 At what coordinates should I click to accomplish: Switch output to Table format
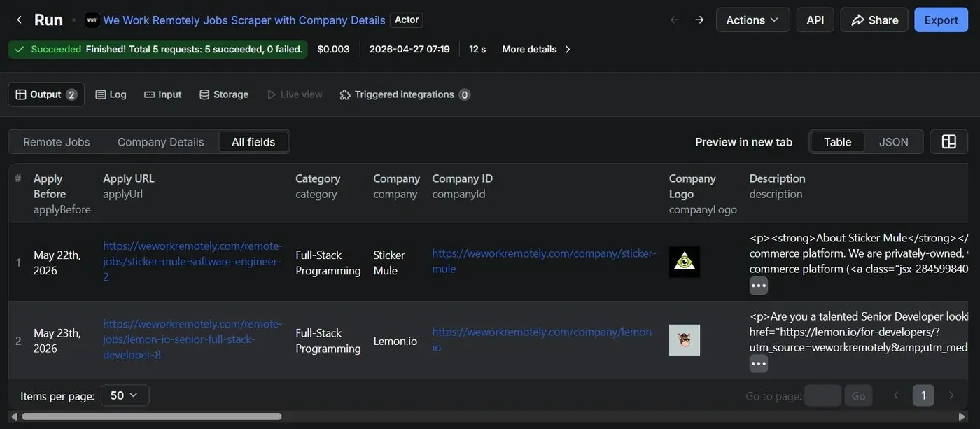click(x=837, y=142)
